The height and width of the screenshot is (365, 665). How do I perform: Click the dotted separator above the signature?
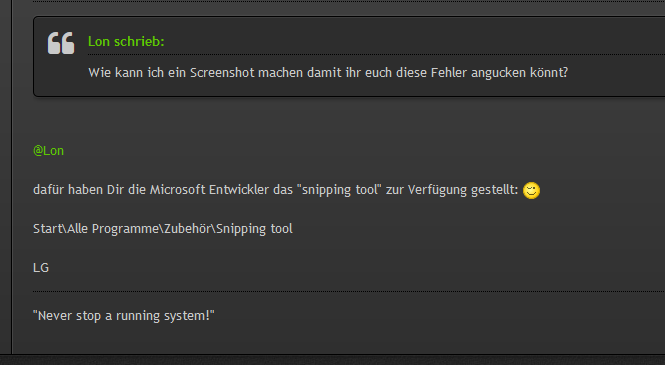pyautogui.click(x=349, y=292)
